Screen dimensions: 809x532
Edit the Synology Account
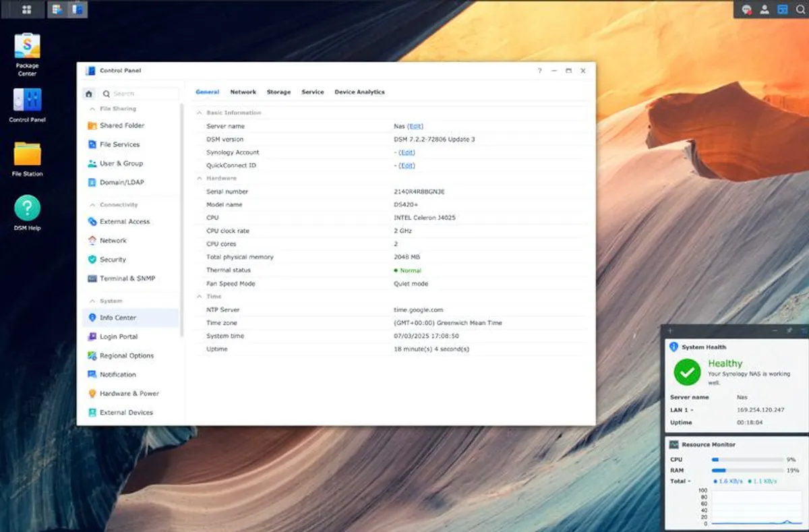coord(407,152)
